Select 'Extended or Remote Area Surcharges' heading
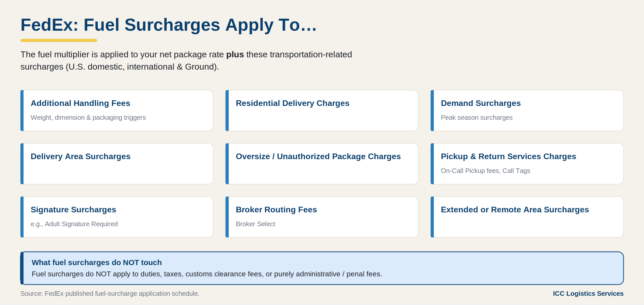 (x=515, y=210)
